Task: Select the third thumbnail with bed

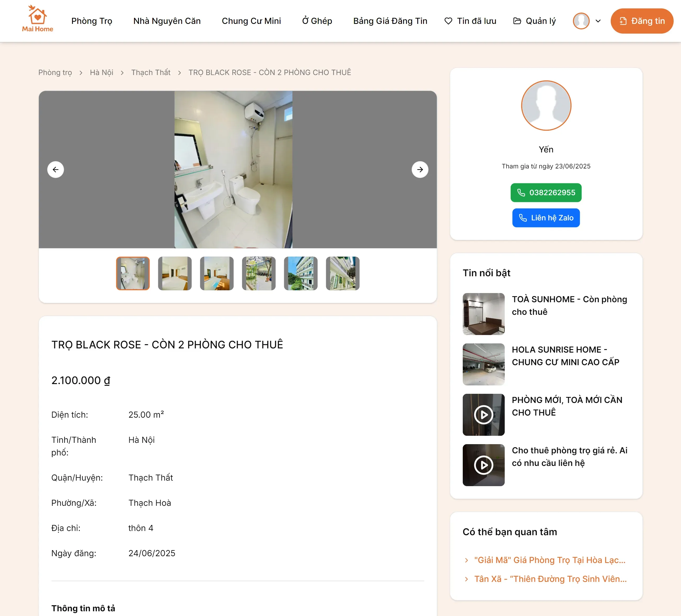Action: [x=217, y=273]
